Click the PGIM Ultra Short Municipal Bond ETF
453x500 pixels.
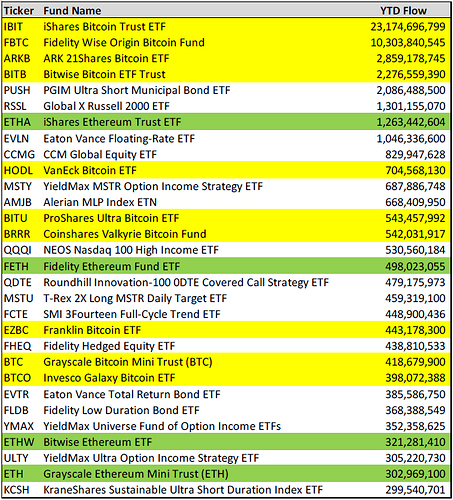point(137,90)
